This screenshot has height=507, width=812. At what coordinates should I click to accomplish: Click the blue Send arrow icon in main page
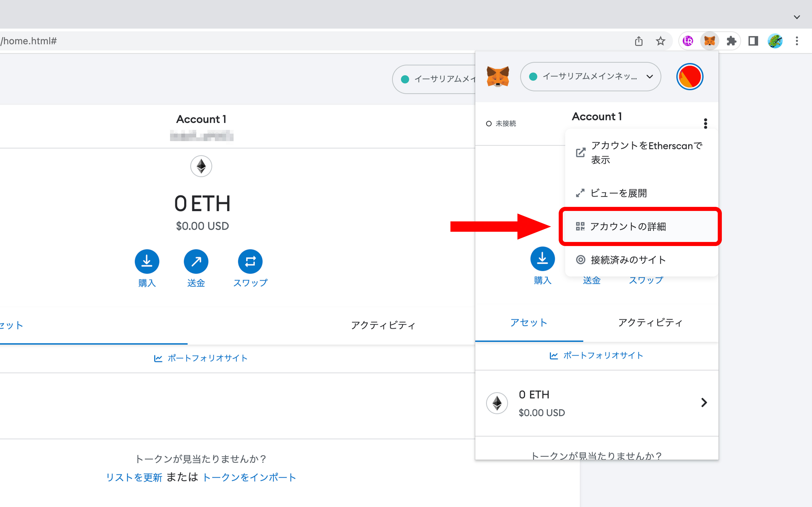[x=196, y=261]
